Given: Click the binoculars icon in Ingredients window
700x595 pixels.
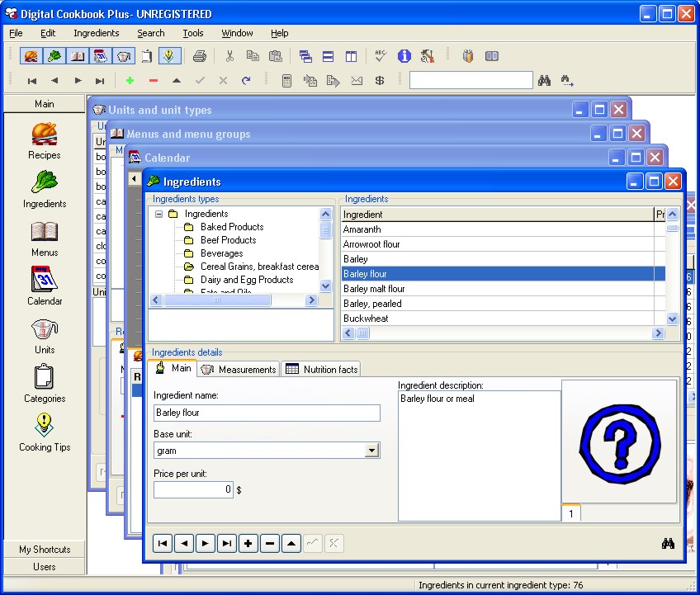Looking at the screenshot, I should click(668, 544).
